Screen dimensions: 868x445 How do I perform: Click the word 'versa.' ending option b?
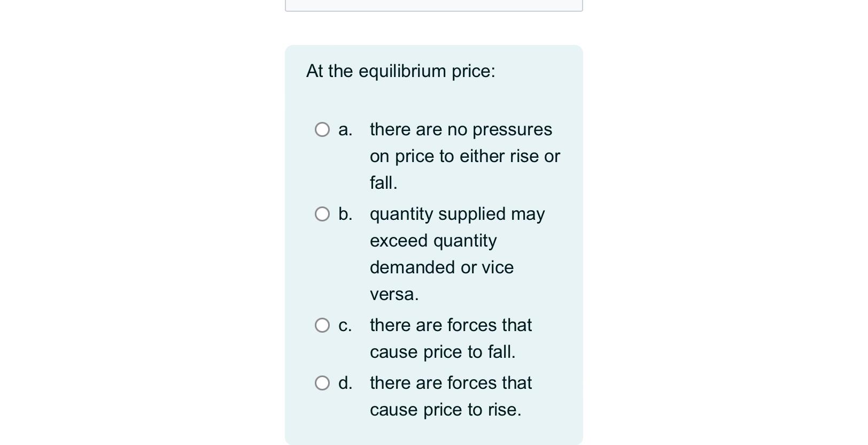(394, 294)
